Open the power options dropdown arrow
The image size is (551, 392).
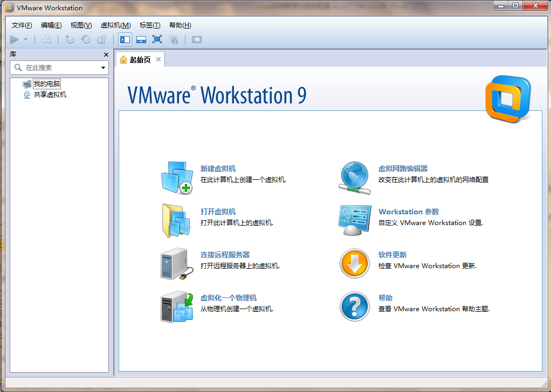coord(26,40)
